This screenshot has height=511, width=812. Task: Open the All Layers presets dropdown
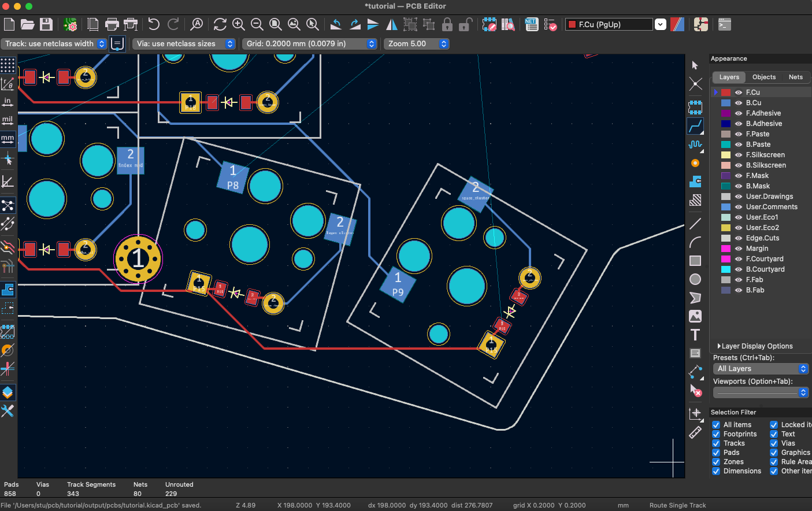tap(803, 368)
